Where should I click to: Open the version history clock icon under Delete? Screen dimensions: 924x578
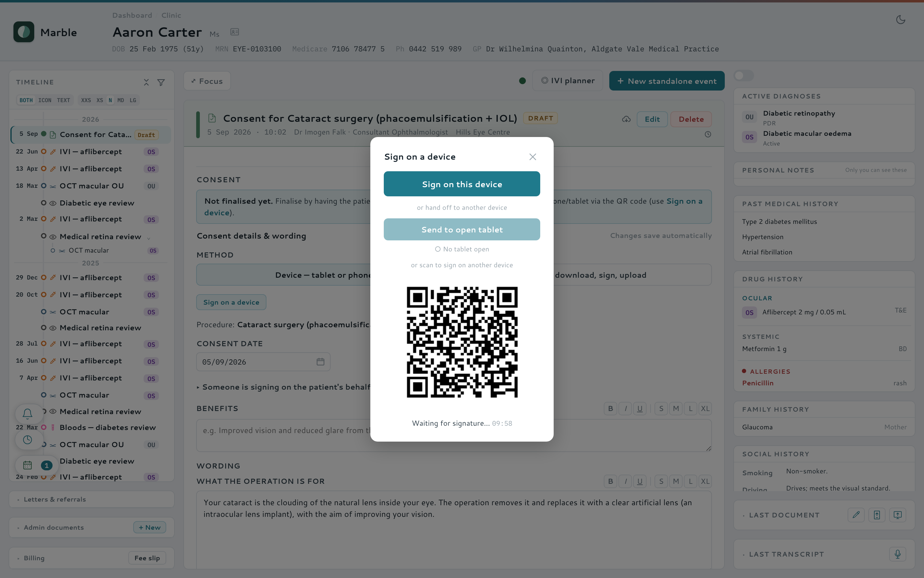pyautogui.click(x=708, y=134)
